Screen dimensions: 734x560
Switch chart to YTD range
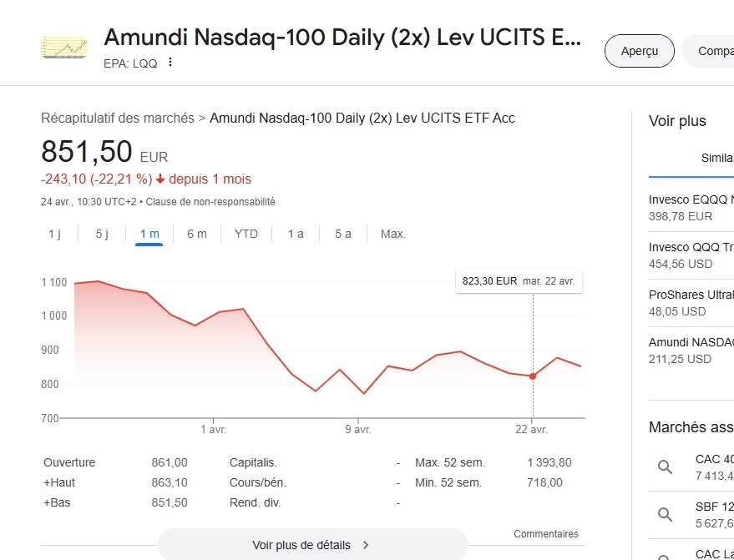click(246, 234)
